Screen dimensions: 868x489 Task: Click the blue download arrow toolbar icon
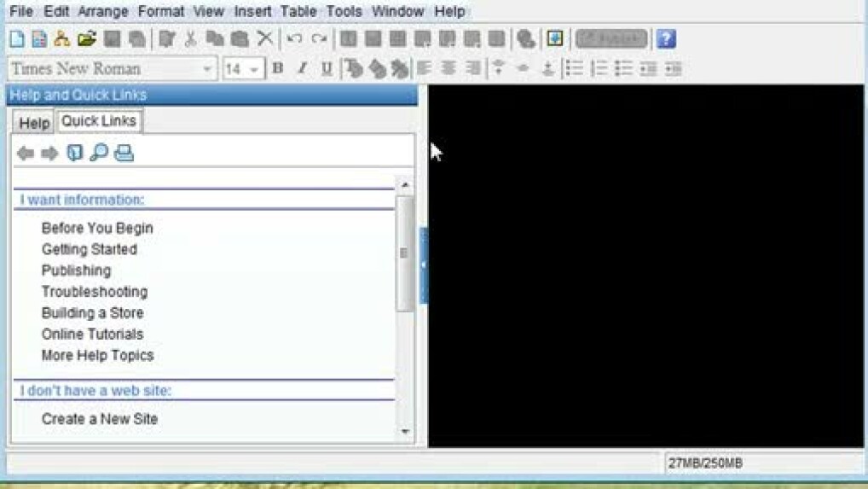tap(555, 39)
